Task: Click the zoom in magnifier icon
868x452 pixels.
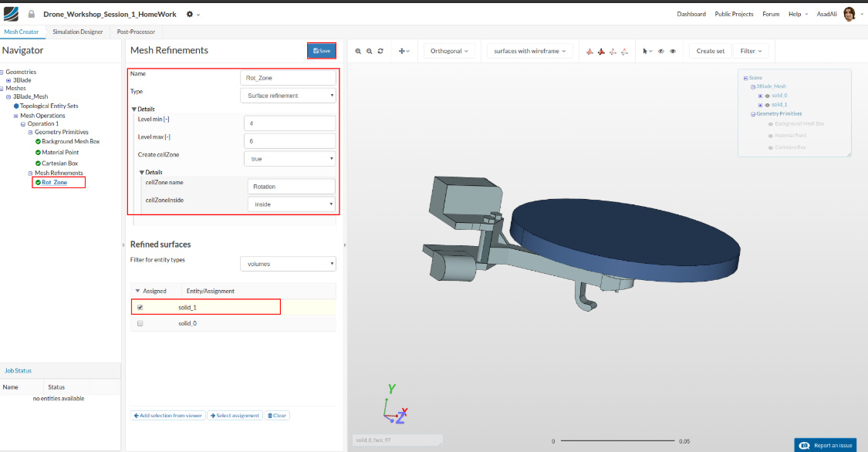Action: [x=359, y=51]
